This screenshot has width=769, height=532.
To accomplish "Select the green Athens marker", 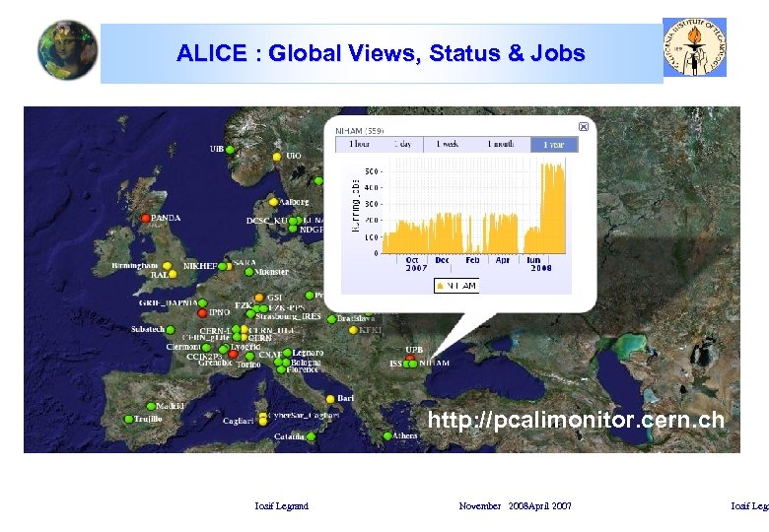I will tap(387, 436).
